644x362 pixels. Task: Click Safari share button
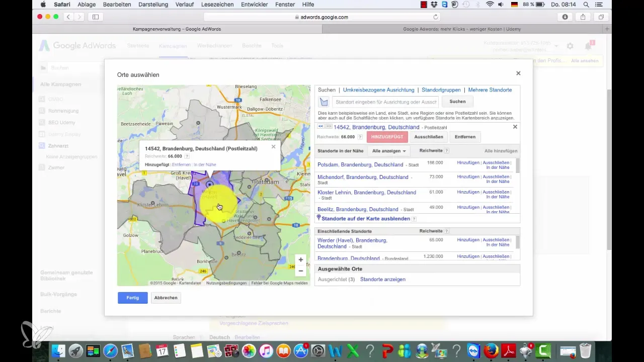point(583,17)
